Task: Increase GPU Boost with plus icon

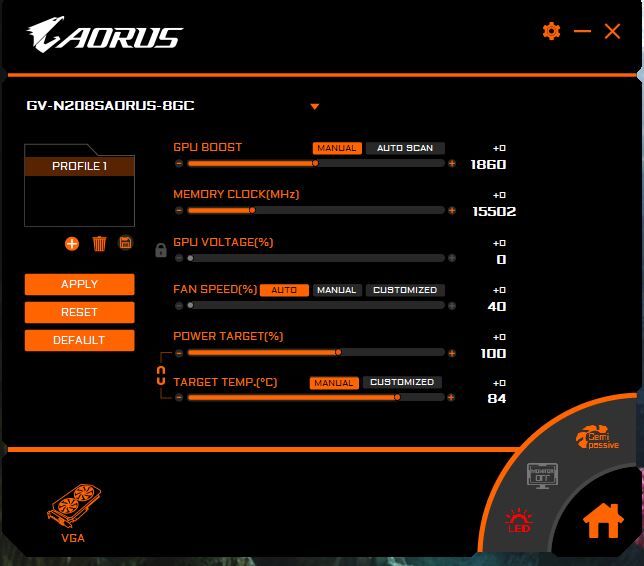Action: coord(452,163)
